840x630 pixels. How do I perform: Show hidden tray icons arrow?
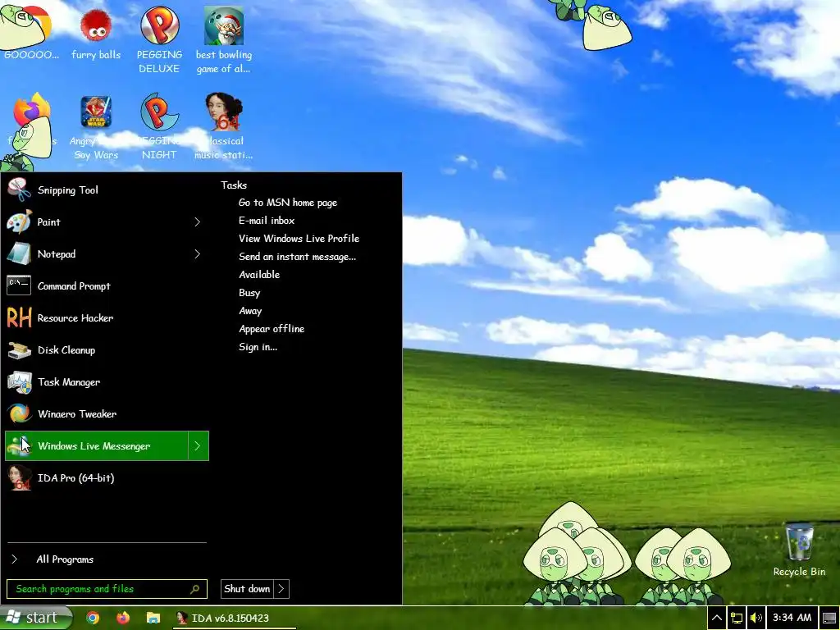716,619
